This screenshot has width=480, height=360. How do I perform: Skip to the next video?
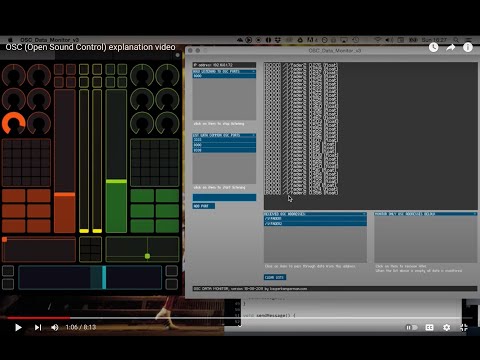tap(38, 328)
